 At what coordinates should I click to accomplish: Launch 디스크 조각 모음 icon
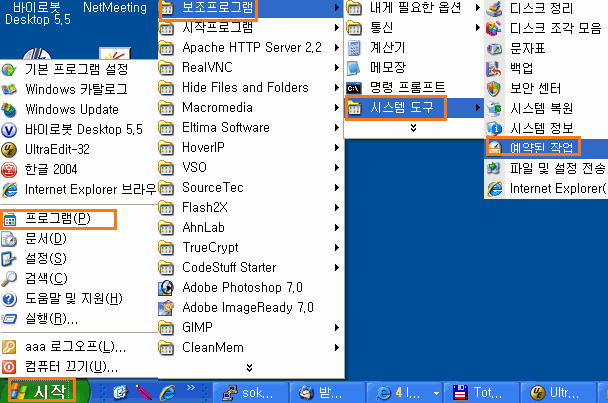pyautogui.click(x=494, y=28)
